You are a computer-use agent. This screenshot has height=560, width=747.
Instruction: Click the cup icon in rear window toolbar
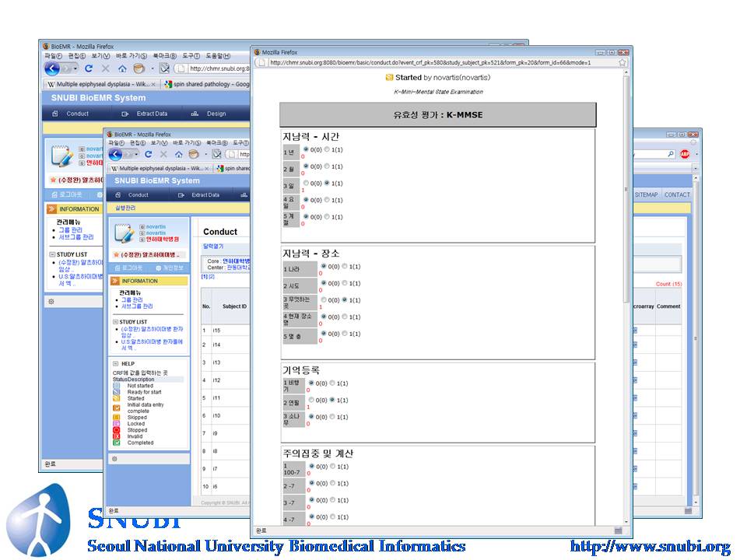click(x=139, y=68)
